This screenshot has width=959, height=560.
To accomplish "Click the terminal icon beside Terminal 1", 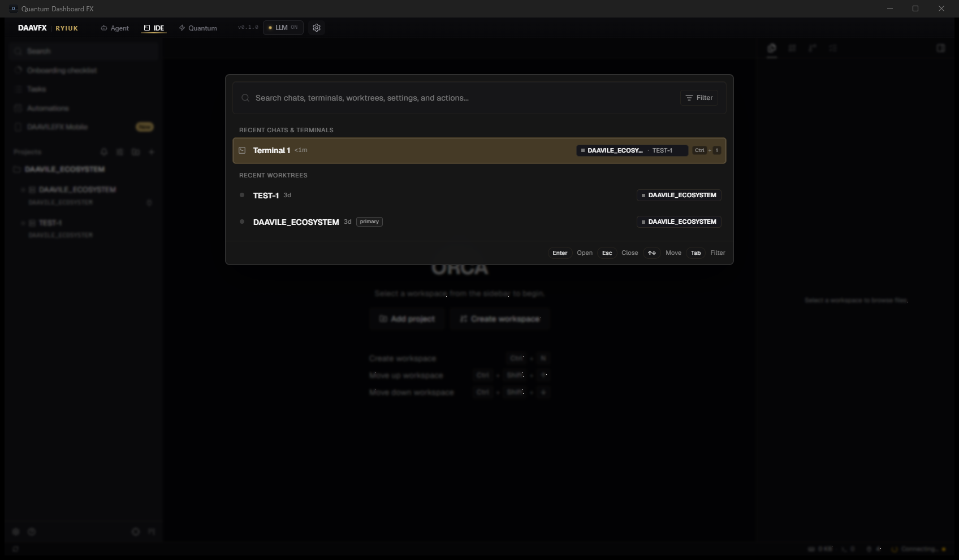I will pyautogui.click(x=242, y=150).
